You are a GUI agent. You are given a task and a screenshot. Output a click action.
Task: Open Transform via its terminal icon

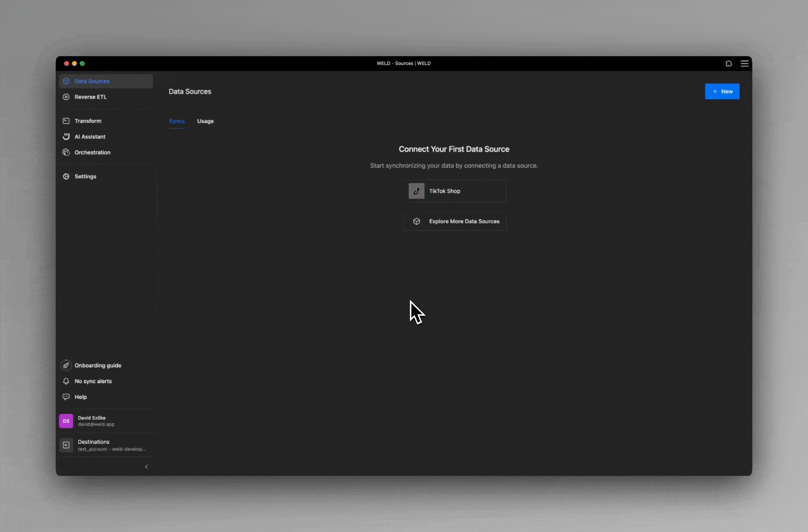(66, 121)
